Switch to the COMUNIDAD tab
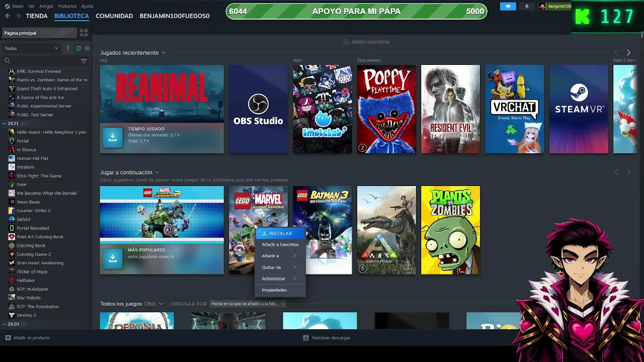Image resolution: width=644 pixels, height=362 pixels. click(114, 16)
